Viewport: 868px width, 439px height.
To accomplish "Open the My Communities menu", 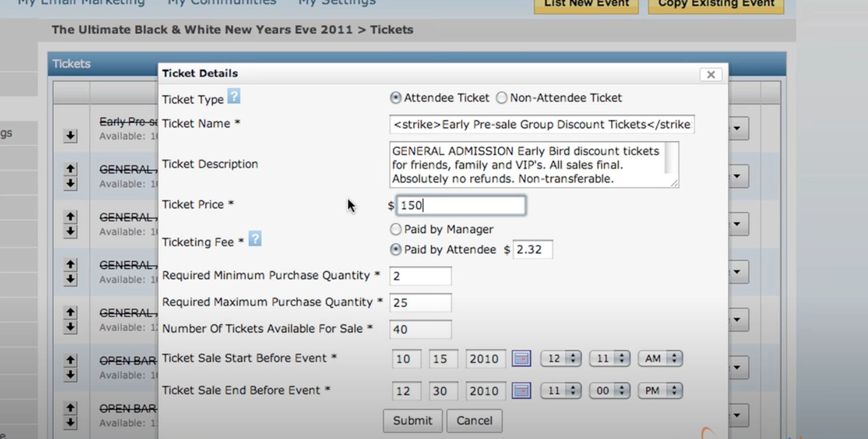I will (222, 2).
